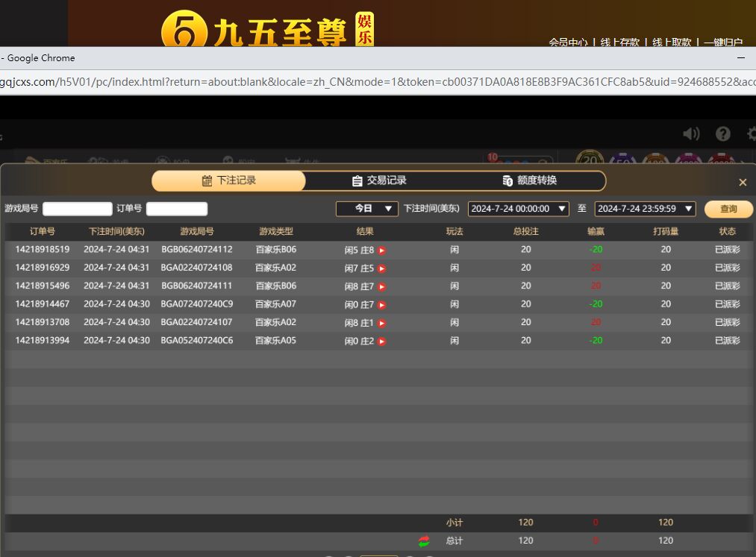Viewport: 756px width, 557px height.
Task: Switch to the 交易记录 tab
Action: 379,180
